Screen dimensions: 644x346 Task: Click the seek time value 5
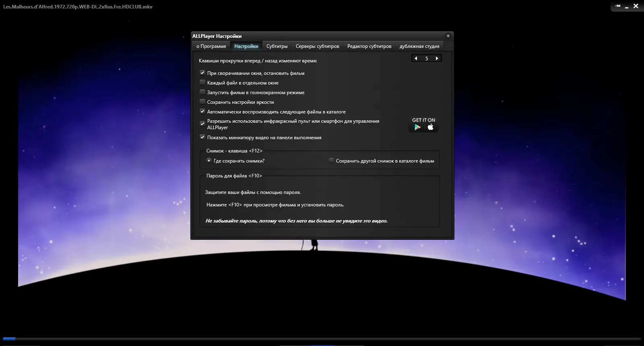427,58
